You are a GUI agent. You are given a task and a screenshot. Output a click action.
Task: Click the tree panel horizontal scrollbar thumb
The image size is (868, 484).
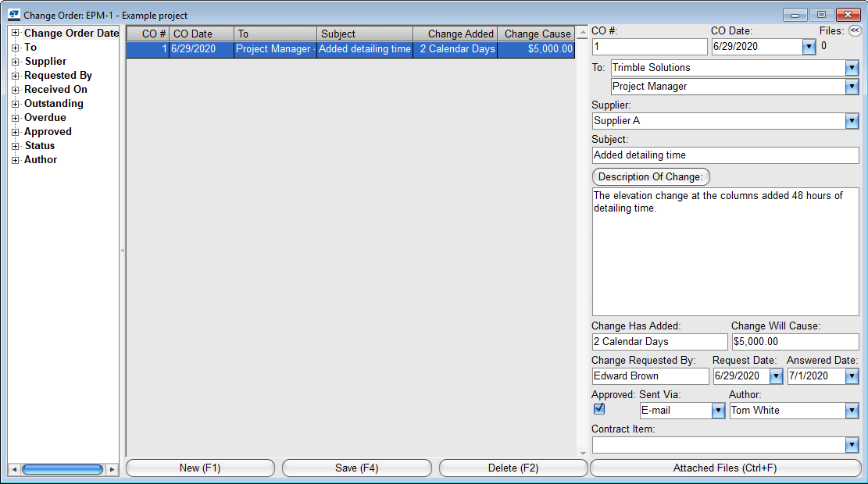tap(63, 469)
